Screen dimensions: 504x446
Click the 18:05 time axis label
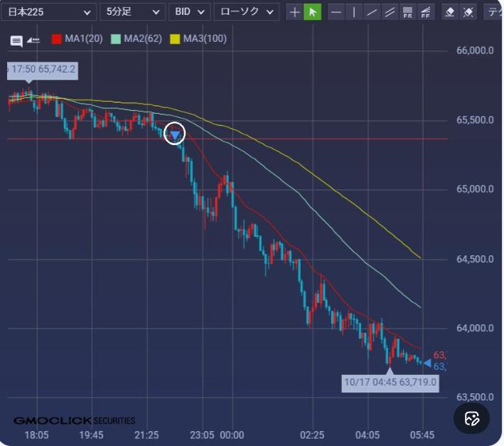coord(37,435)
